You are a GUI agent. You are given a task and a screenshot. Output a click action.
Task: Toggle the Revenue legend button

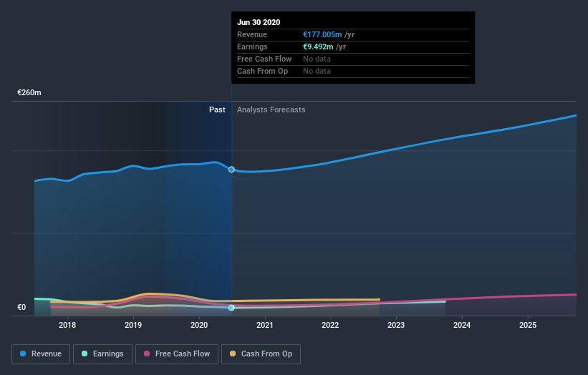tap(41, 354)
